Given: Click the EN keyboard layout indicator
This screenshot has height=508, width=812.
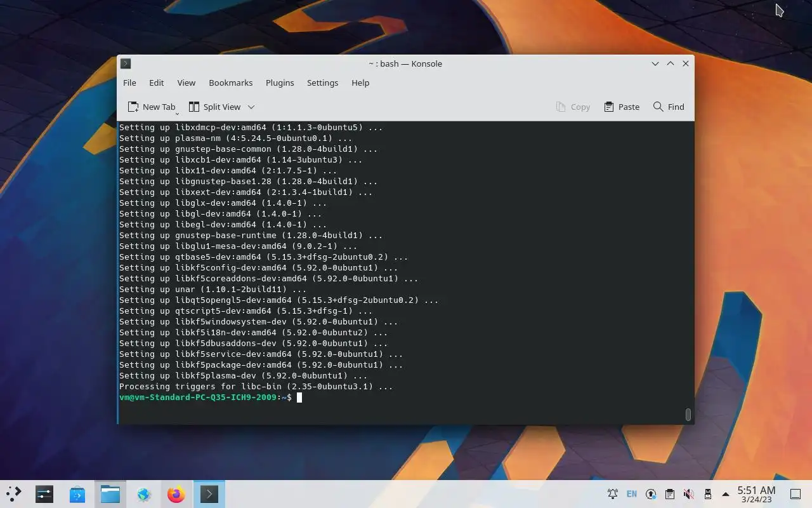Looking at the screenshot, I should (x=632, y=494).
